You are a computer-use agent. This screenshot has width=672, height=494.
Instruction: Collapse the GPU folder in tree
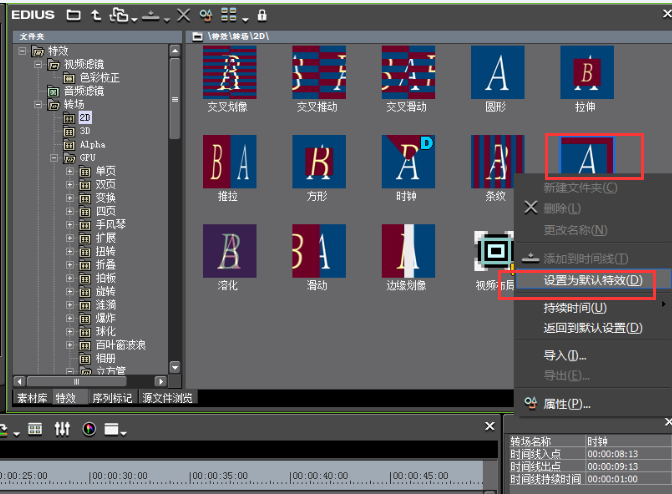[55, 158]
